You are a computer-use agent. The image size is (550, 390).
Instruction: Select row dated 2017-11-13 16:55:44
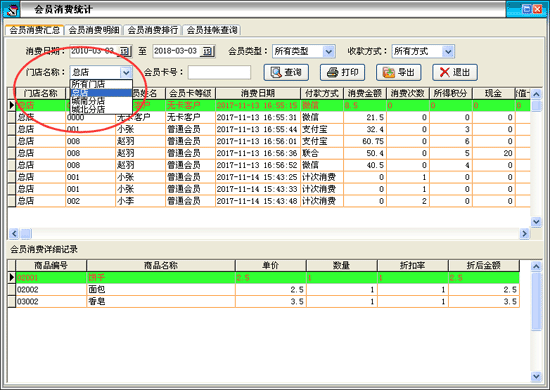[269, 129]
